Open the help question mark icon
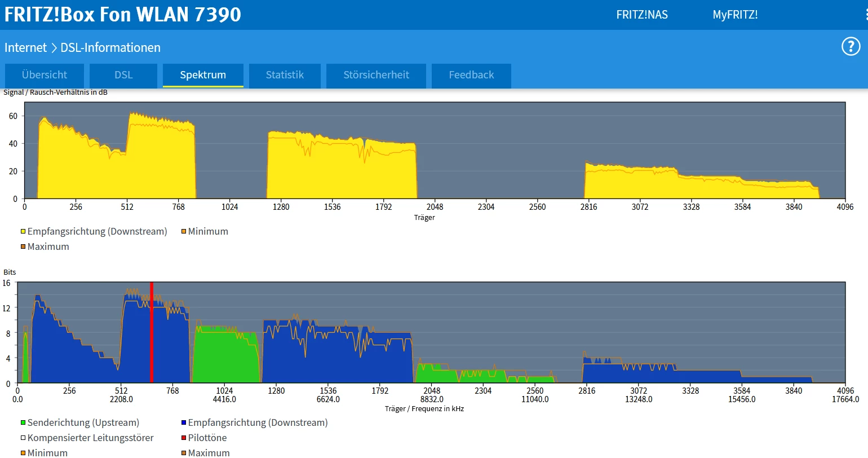This screenshot has width=868, height=458. [x=851, y=46]
